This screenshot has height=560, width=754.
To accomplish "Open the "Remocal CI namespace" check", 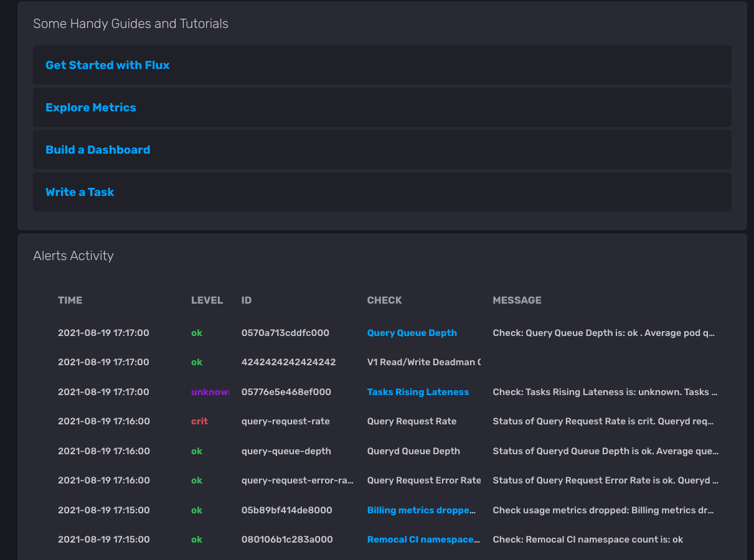I will click(x=423, y=539).
